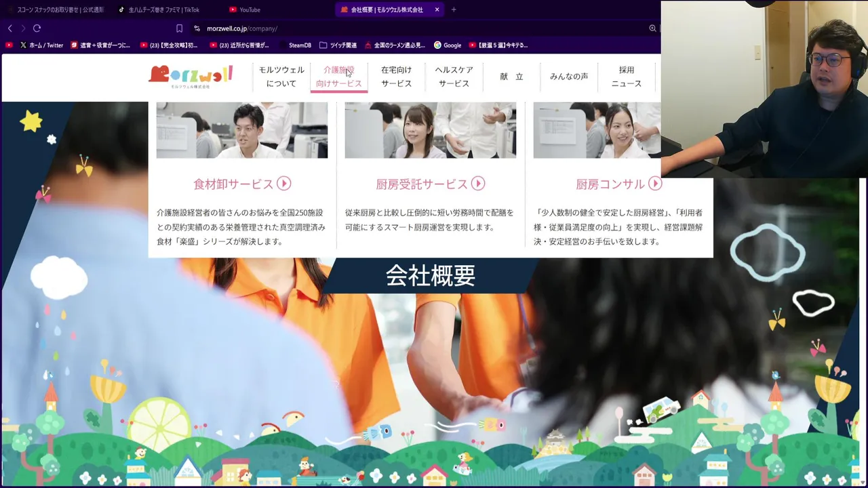The width and height of the screenshot is (868, 488).
Task: Open the 採用ニュース menu item
Action: 627,77
